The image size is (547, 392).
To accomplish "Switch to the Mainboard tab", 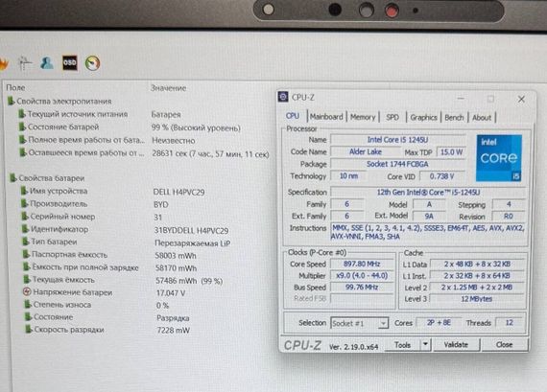I will tap(326, 117).
